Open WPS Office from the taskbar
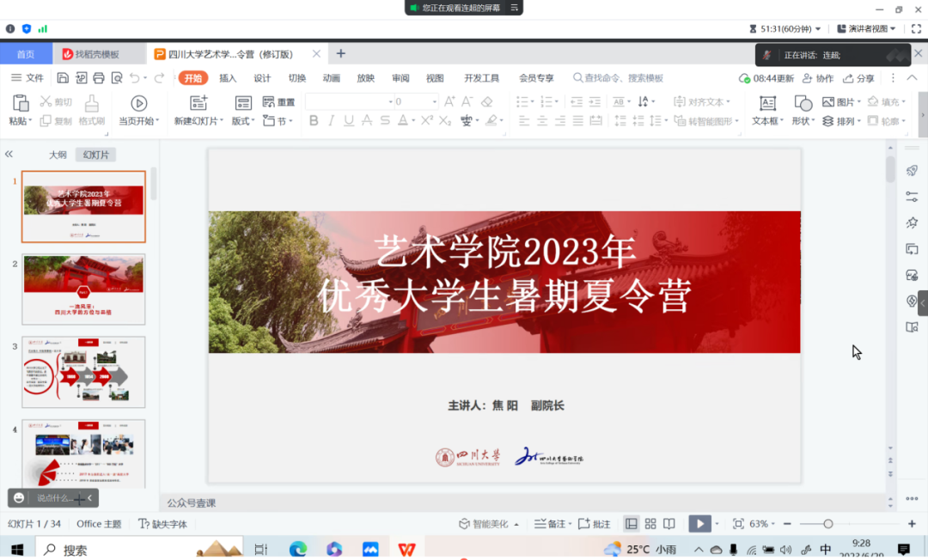Image resolution: width=928 pixels, height=560 pixels. pos(406,549)
